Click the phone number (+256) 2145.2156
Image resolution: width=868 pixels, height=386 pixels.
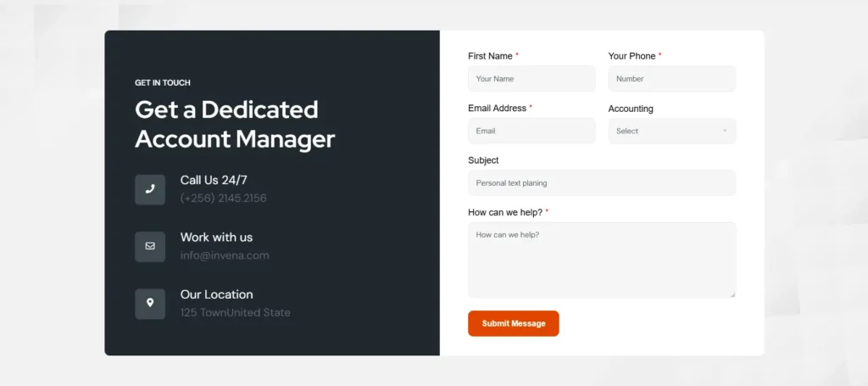223,199
